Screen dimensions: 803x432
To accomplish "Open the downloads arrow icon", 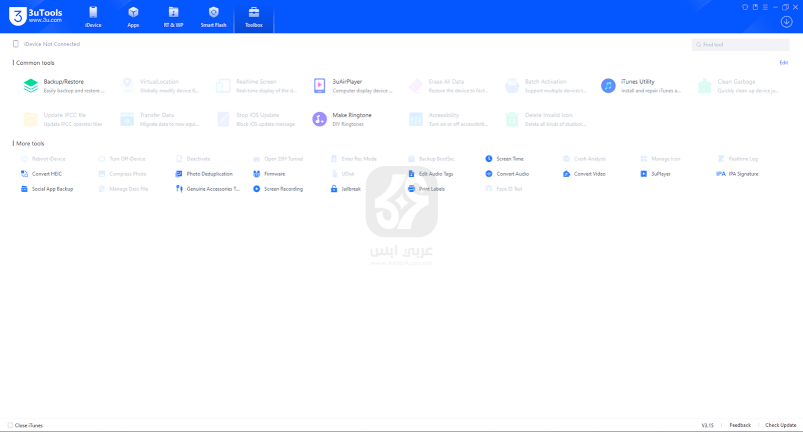I will [787, 22].
